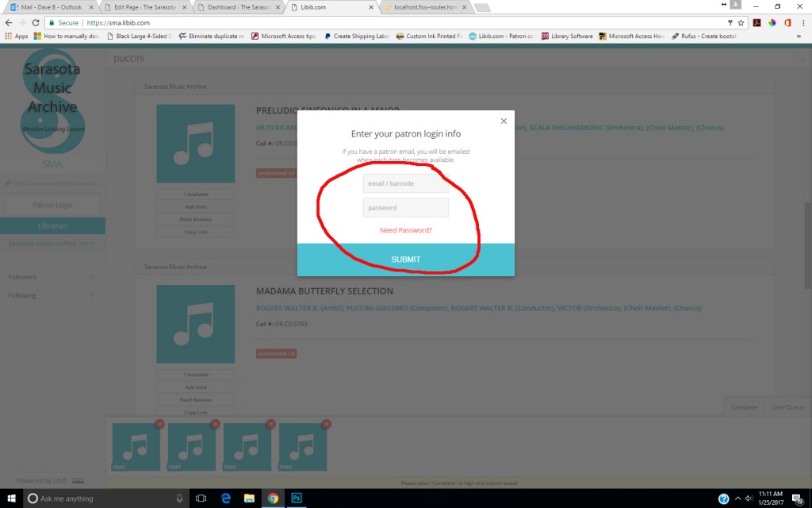Click the page vertical scrollbar

pyautogui.click(x=808, y=245)
